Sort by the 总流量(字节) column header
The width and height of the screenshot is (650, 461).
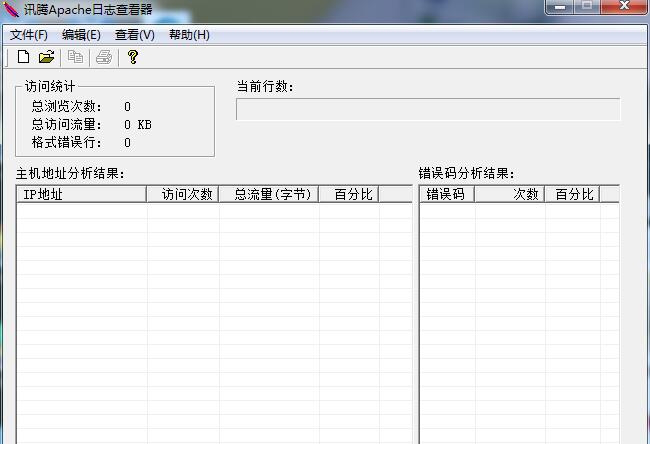269,194
